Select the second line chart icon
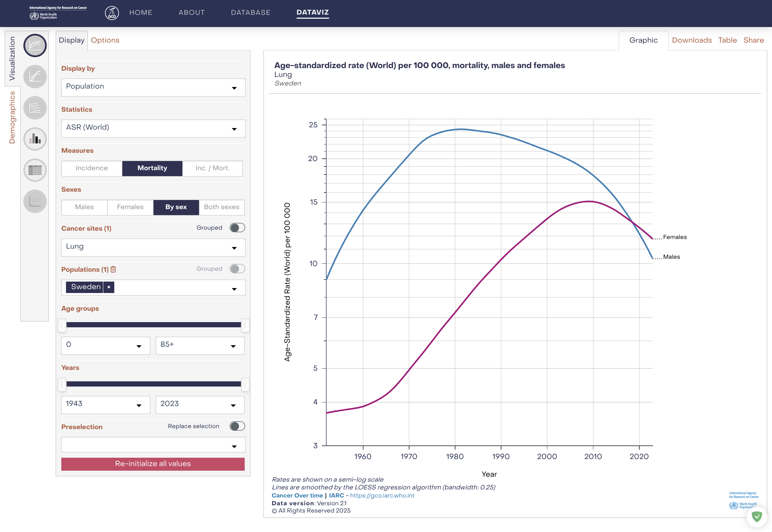 click(35, 77)
